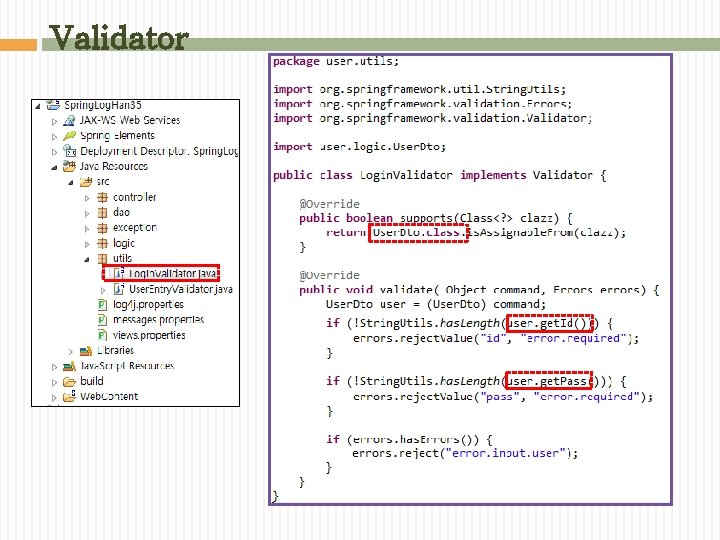Viewport: 720px width, 540px height.
Task: Click the validation.Validator import line
Action: coord(433,118)
